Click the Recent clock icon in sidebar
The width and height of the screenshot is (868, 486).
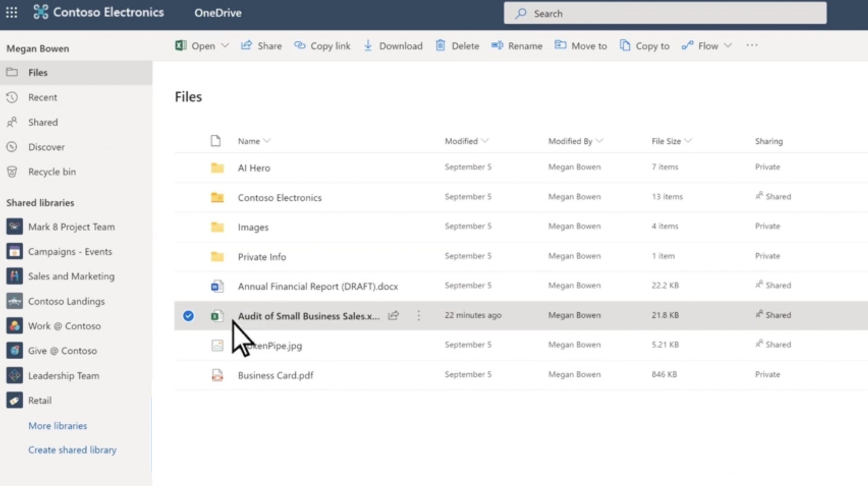pos(12,97)
